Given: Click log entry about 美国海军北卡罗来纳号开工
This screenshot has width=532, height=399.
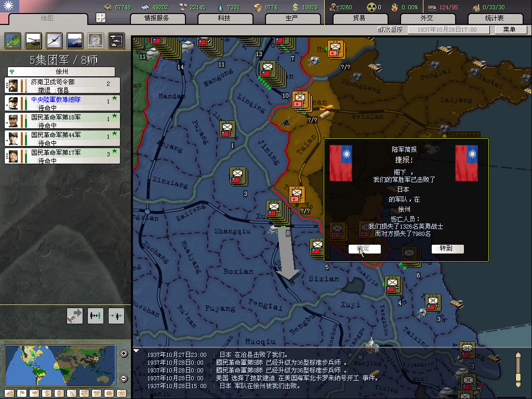Looking at the screenshot, I should [262, 378].
